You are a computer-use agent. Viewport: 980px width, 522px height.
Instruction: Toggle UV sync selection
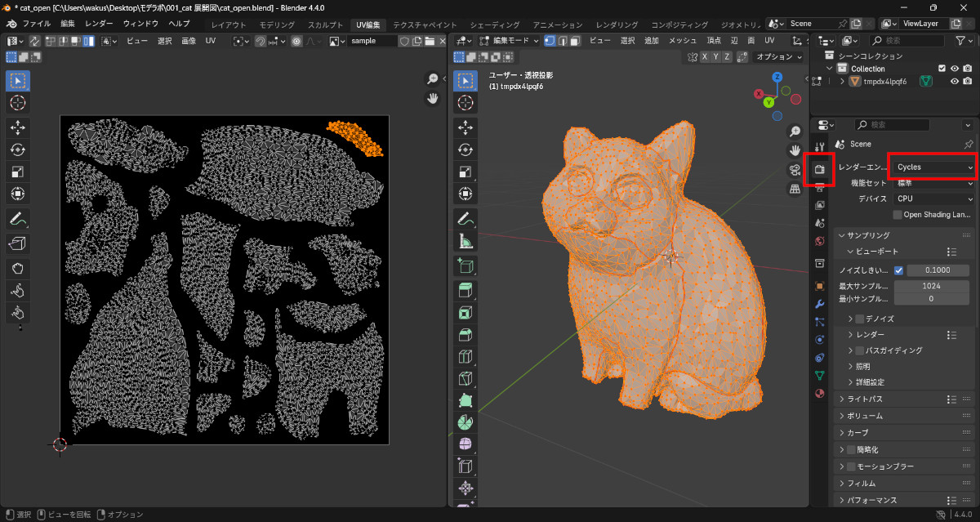tap(35, 41)
